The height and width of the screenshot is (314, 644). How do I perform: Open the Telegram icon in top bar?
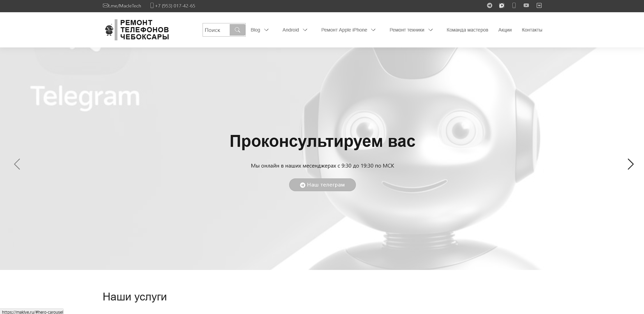(x=489, y=5)
